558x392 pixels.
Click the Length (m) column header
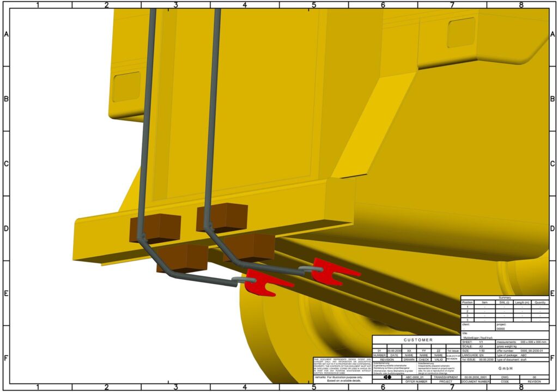[523, 302]
